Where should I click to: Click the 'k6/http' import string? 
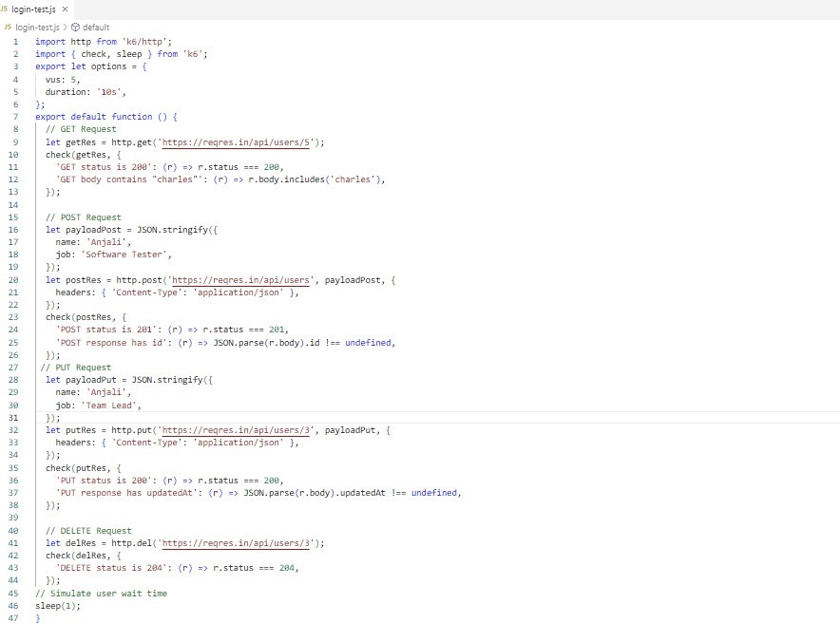[146, 42]
